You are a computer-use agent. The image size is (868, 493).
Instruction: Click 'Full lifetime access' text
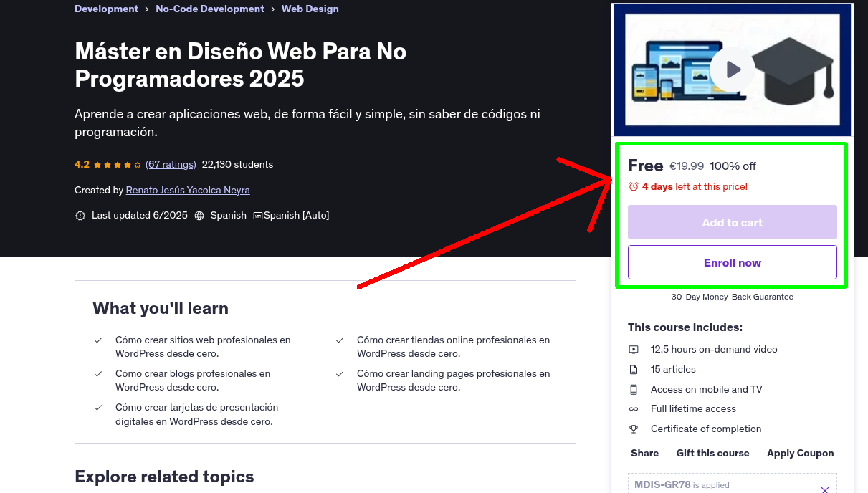pyautogui.click(x=693, y=409)
